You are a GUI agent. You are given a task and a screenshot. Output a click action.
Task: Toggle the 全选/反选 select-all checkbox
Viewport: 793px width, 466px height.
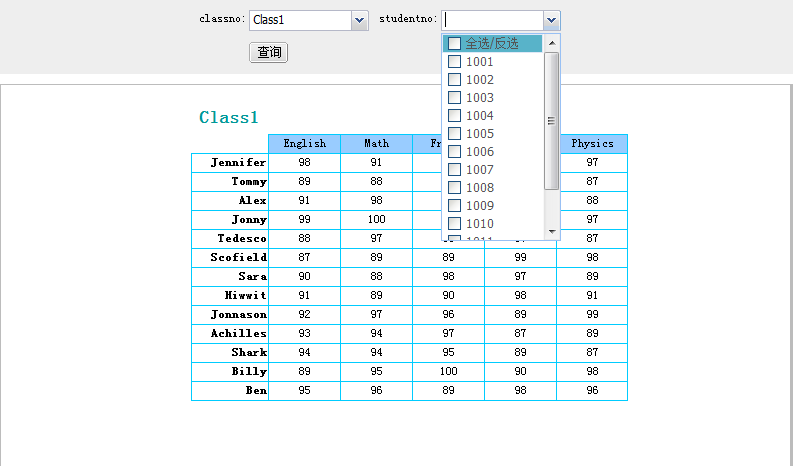click(x=454, y=44)
